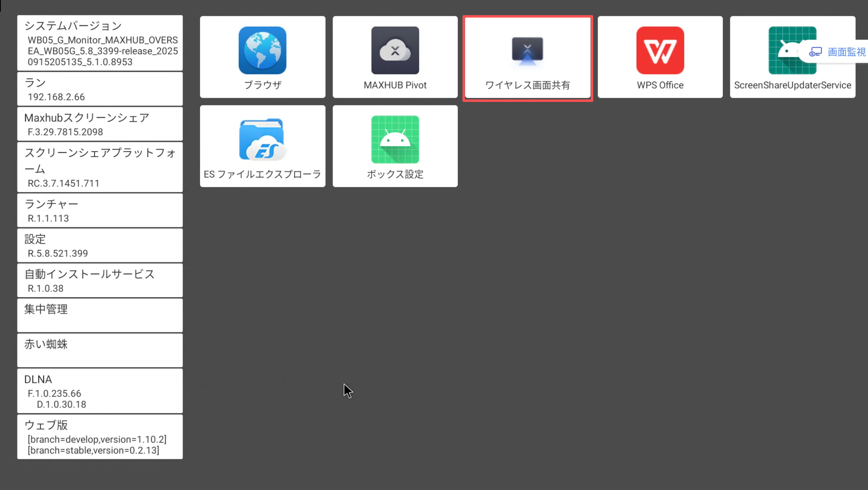This screenshot has height=490, width=868.
Task: Launch the ボックス設定 Android icon
Action: point(395,139)
